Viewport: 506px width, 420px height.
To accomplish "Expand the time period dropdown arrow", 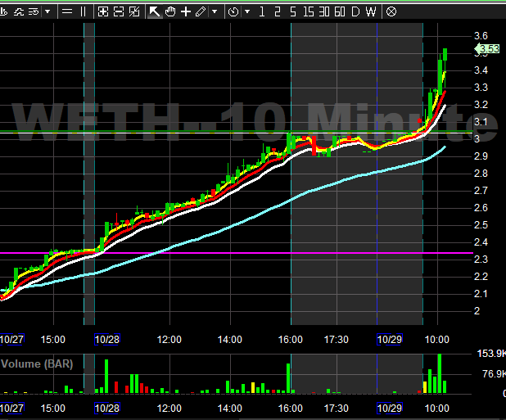I will [247, 12].
